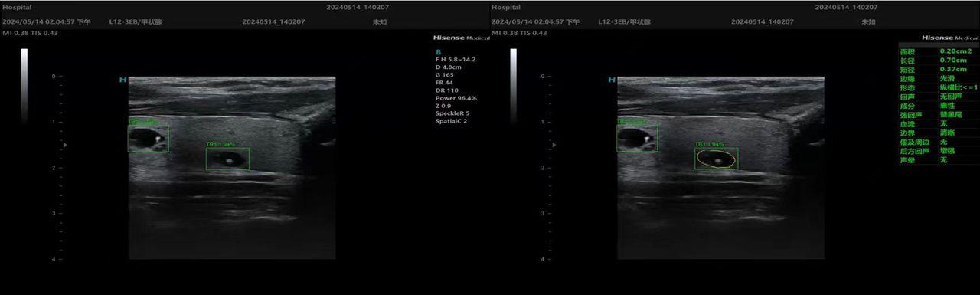The width and height of the screenshot is (980, 295).
Task: Click the 面积 0.20cm2 area row
Action: pyautogui.click(x=939, y=51)
